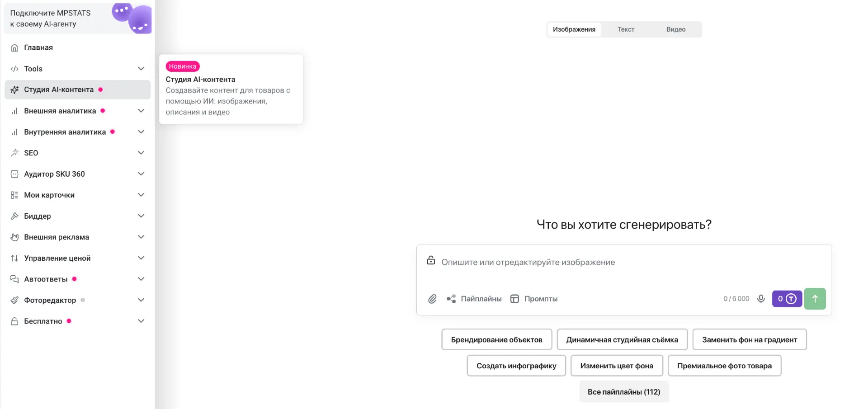Click the lock icon in the prompt field
This screenshot has width=868, height=409.
431,260
